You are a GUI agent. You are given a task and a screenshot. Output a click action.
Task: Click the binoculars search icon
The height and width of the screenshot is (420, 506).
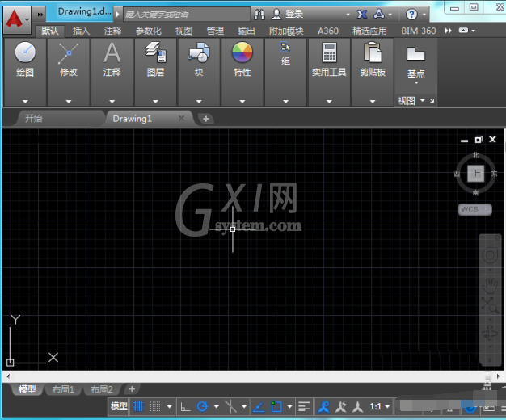259,15
